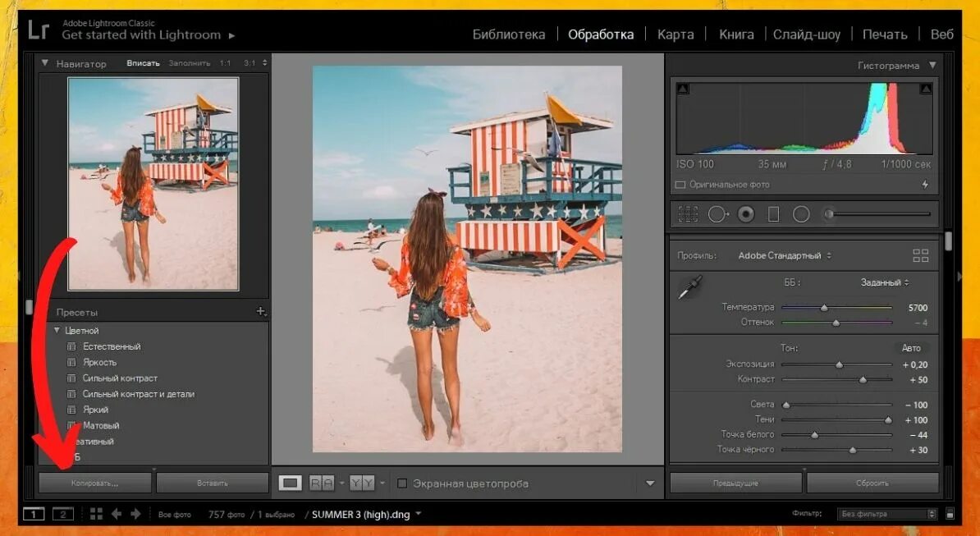The width and height of the screenshot is (980, 536).
Task: Open the Карта module tab
Action: (675, 34)
